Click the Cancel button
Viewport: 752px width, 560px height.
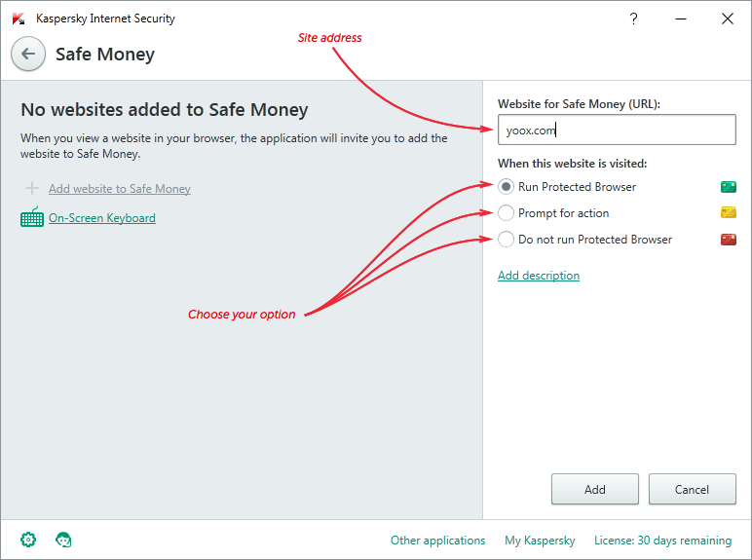coord(692,489)
